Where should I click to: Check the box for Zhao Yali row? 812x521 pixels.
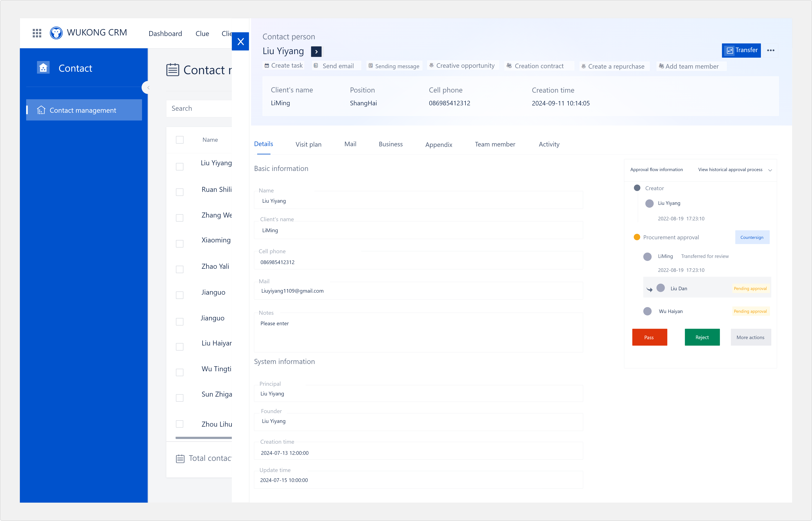click(x=180, y=270)
